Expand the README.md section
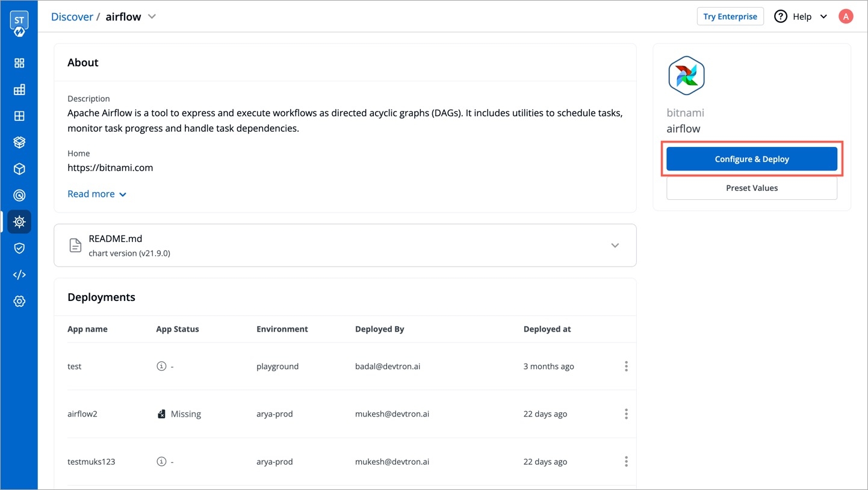Image resolution: width=868 pixels, height=490 pixels. pyautogui.click(x=615, y=246)
